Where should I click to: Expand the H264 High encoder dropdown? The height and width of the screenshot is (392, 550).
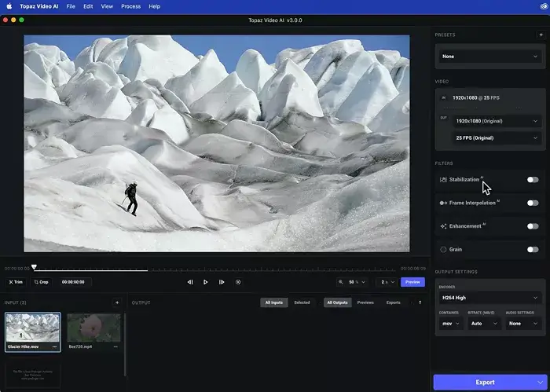pyautogui.click(x=489, y=298)
